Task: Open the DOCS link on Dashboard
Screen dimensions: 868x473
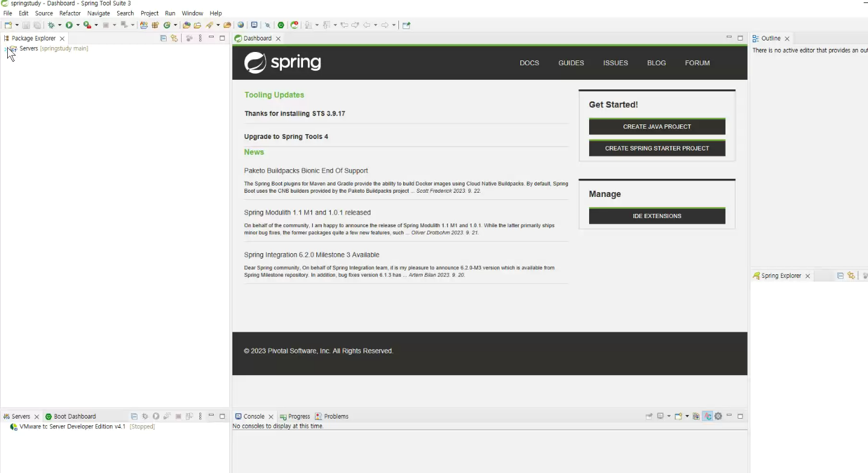Action: (x=529, y=63)
